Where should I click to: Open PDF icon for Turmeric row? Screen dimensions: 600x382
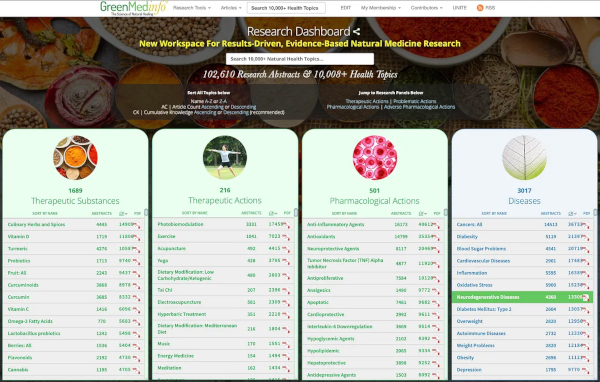pyautogui.click(x=137, y=250)
